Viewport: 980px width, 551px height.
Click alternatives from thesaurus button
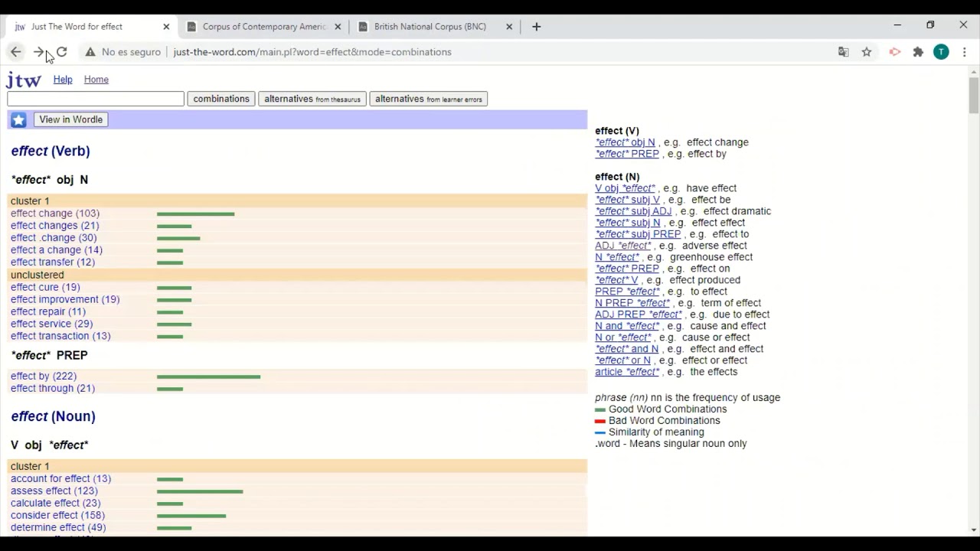pos(312,99)
